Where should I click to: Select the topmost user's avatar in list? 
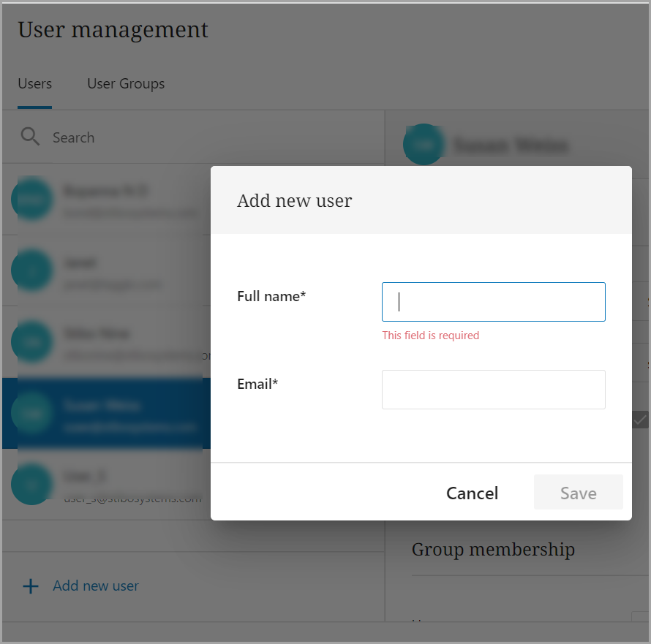click(x=32, y=199)
